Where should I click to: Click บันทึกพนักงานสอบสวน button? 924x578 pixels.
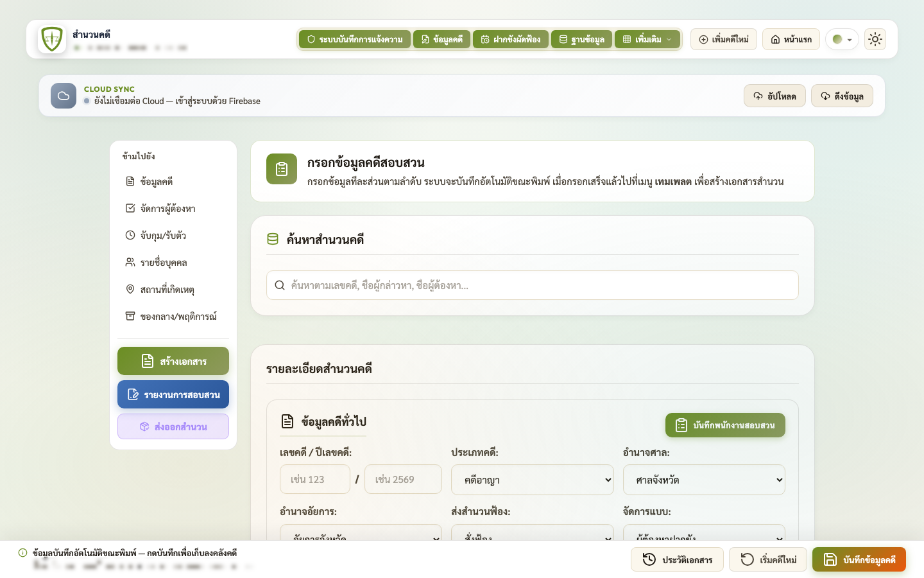[x=725, y=425]
